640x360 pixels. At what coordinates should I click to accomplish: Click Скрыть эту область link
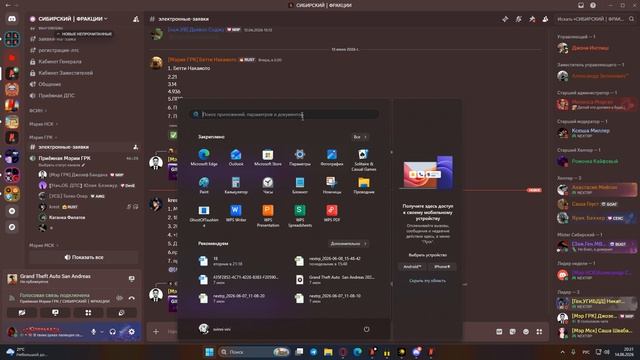pos(427,281)
